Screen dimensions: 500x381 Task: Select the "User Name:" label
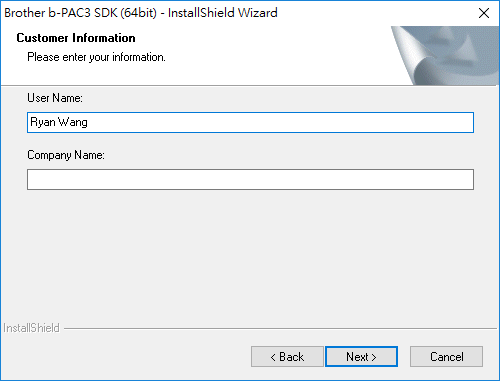55,98
